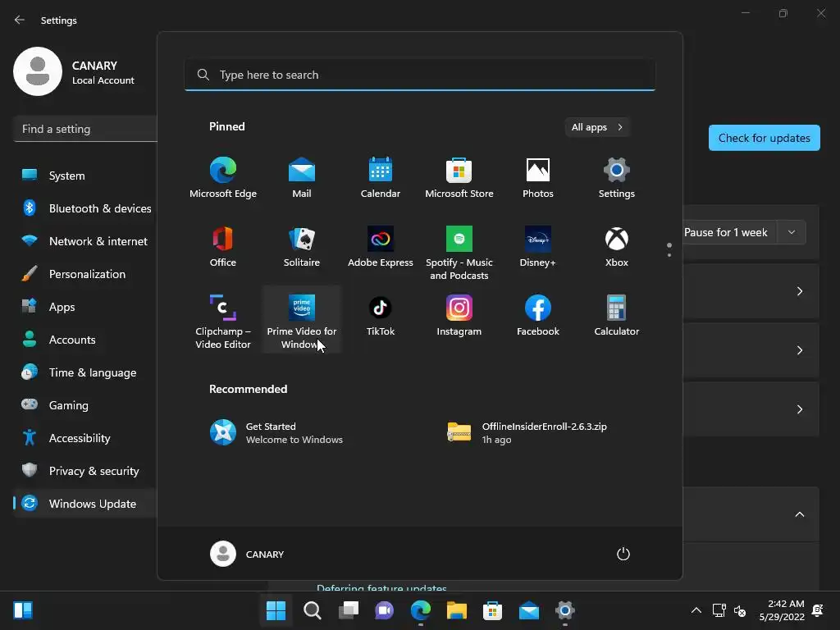Open the Widgets panel on taskbar
Image resolution: width=840 pixels, height=630 pixels.
[x=23, y=610]
